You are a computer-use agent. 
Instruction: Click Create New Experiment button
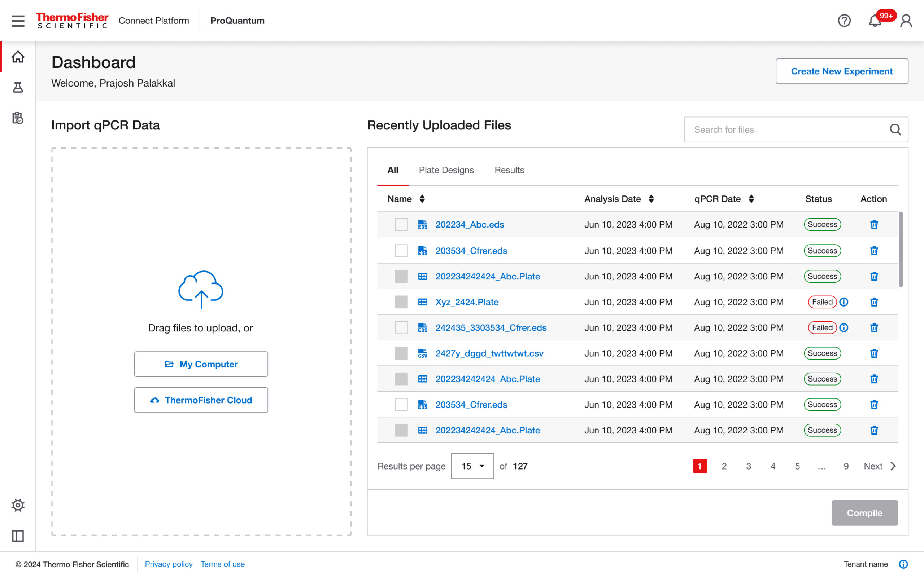coord(842,71)
